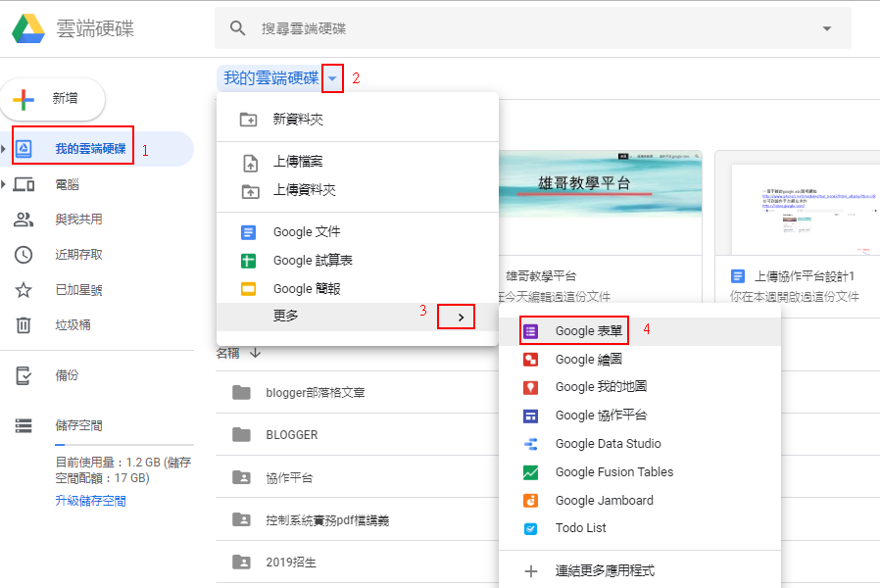Image resolution: width=880 pixels, height=588 pixels.
Task: Click the 儲存空間 storage icon
Action: (x=24, y=426)
